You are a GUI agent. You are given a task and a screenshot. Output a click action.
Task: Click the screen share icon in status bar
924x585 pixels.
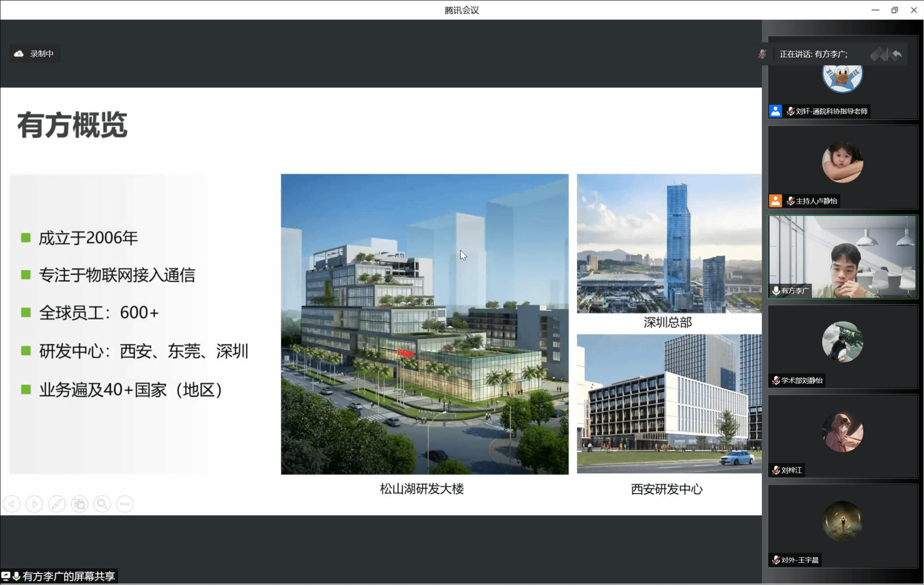coord(6,576)
